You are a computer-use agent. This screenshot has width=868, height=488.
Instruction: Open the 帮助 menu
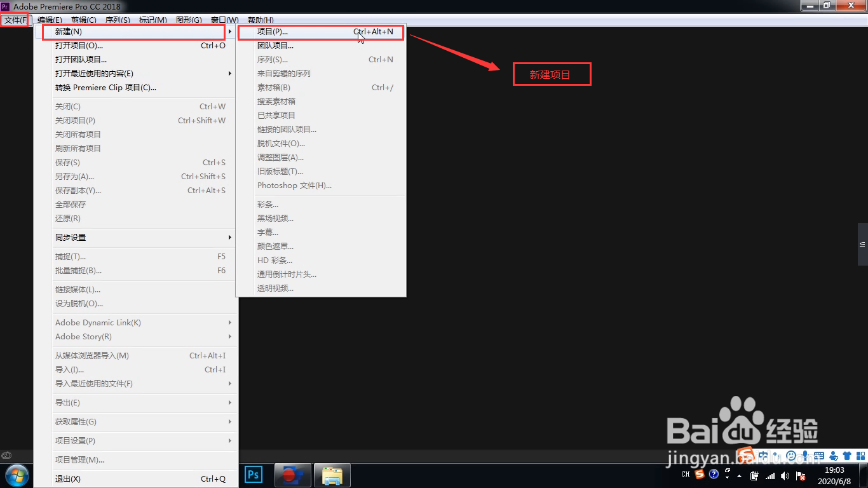261,20
